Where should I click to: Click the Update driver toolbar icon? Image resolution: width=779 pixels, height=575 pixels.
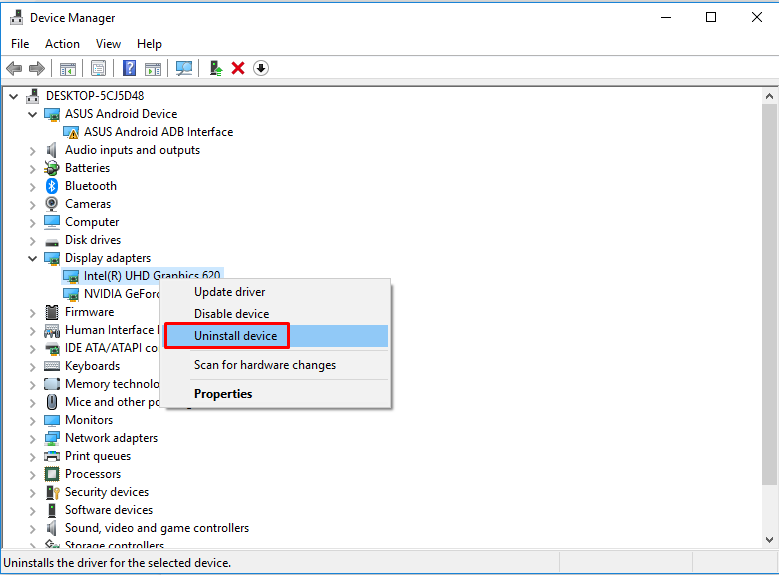(x=215, y=68)
